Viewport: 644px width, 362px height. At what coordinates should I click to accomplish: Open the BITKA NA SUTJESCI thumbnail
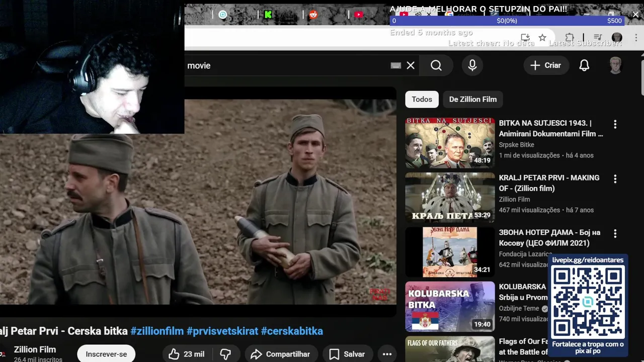click(x=450, y=143)
